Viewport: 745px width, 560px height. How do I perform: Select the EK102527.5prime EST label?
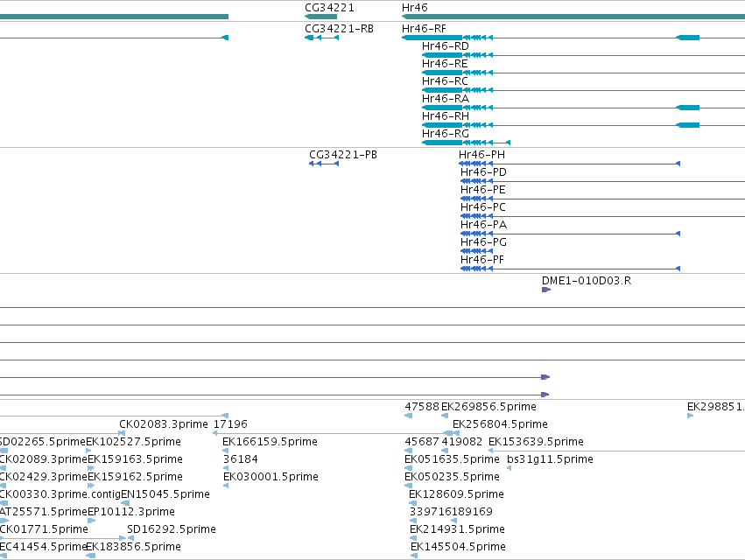(x=133, y=442)
